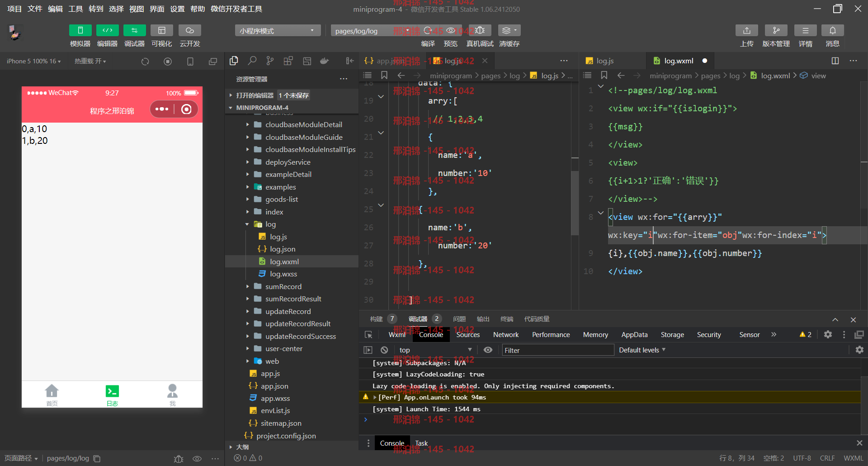
Task: Switch to the Console devtools tab
Action: (431, 335)
